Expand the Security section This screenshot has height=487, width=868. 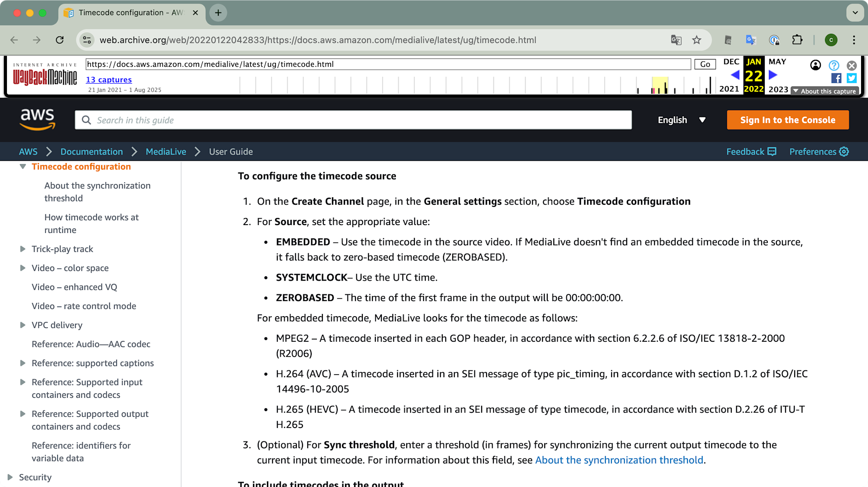(10, 477)
